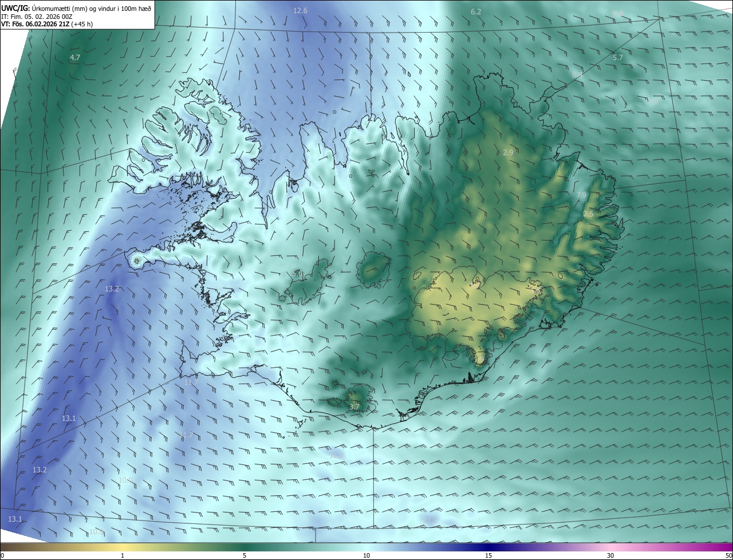The height and width of the screenshot is (560, 733).
Task: Click the colorbar tick label '0'
Action: [2, 555]
